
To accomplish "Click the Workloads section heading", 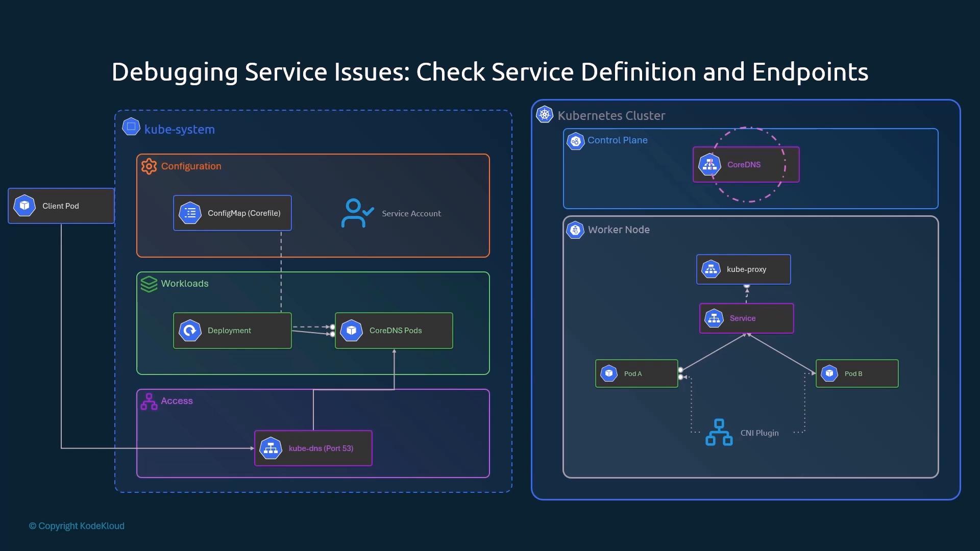I will [x=185, y=284].
